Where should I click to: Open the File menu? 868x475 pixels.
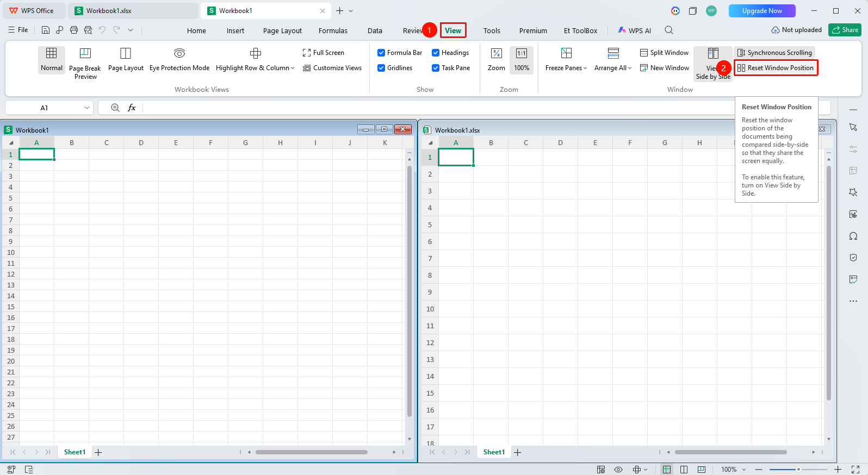coord(18,30)
